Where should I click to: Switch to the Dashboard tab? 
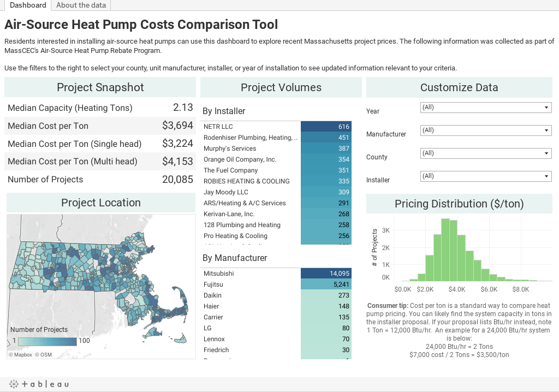click(x=28, y=5)
